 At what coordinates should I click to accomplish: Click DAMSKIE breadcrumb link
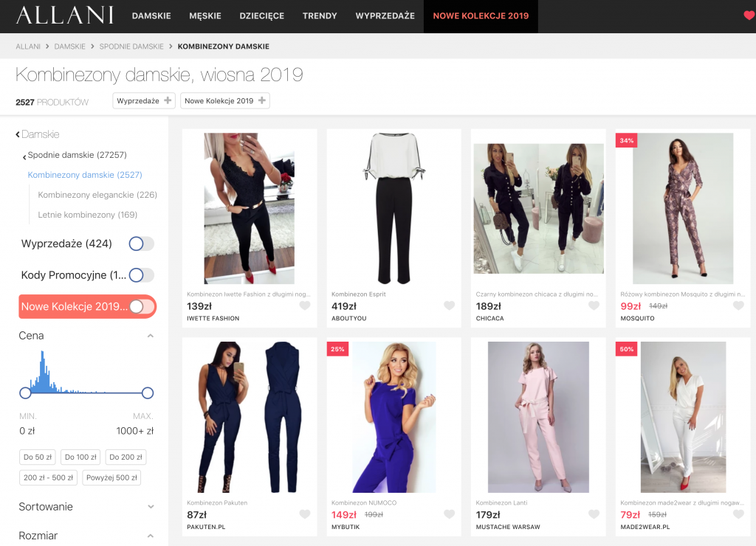(x=69, y=46)
